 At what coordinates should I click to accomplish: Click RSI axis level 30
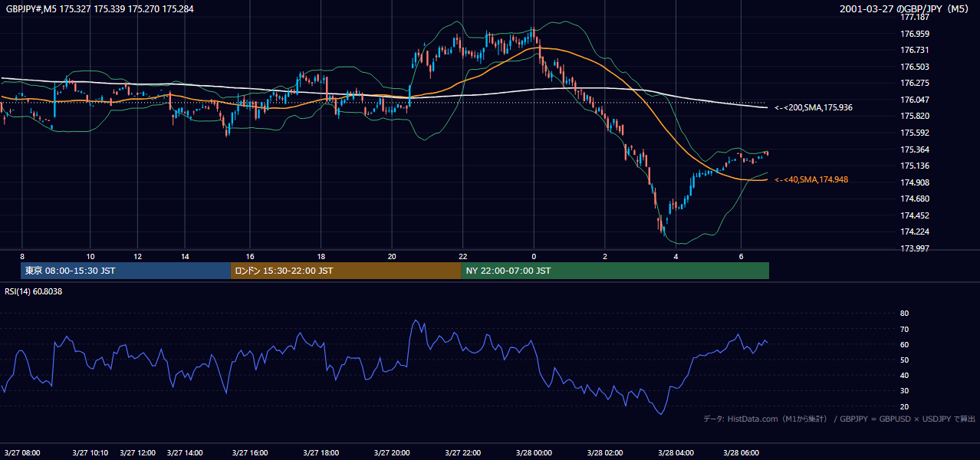pyautogui.click(x=904, y=391)
